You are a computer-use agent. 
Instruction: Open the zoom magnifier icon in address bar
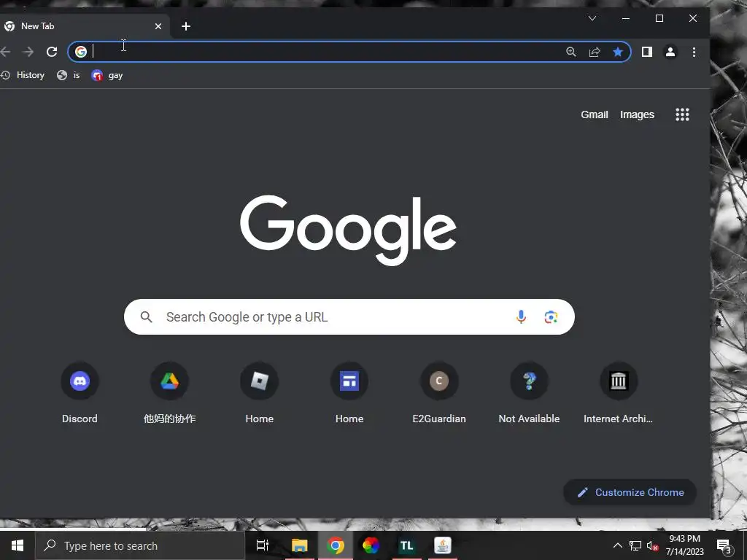pos(570,52)
